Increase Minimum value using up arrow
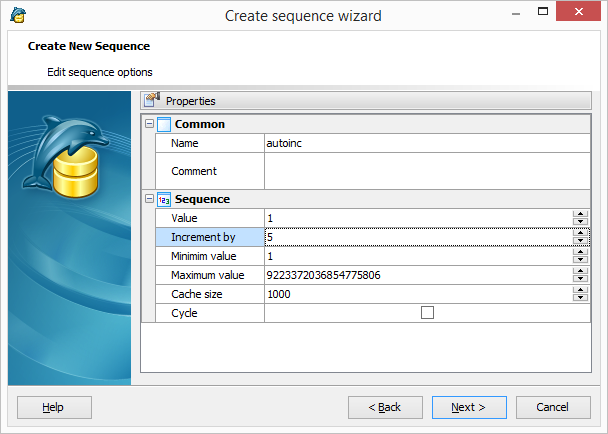The width and height of the screenshot is (608, 434). tap(580, 252)
